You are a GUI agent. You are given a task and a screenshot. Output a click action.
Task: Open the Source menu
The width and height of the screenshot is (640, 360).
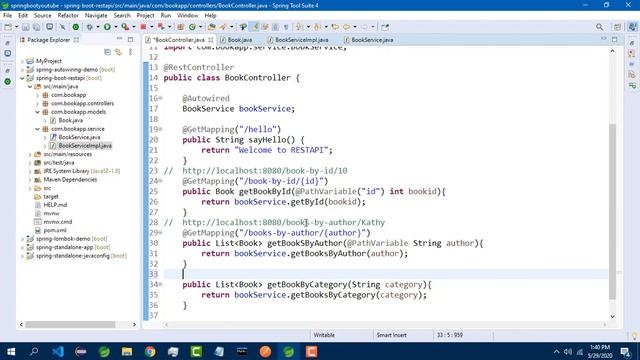[x=42, y=16]
